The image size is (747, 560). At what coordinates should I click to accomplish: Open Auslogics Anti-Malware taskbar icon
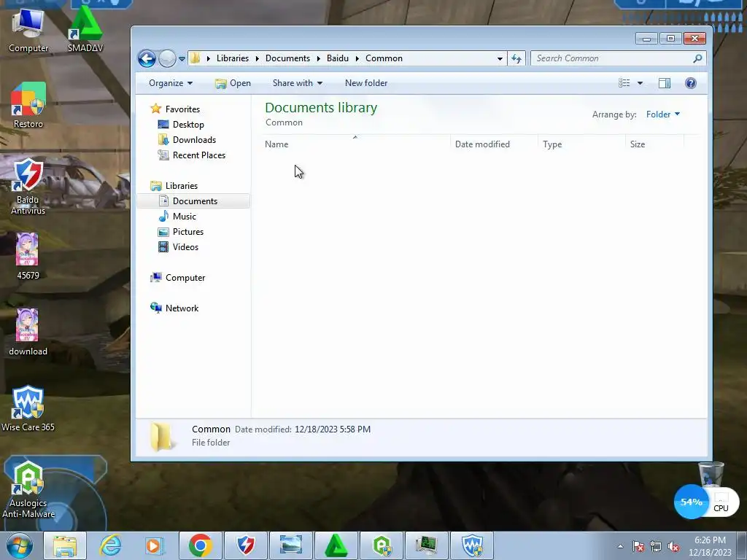click(x=382, y=545)
